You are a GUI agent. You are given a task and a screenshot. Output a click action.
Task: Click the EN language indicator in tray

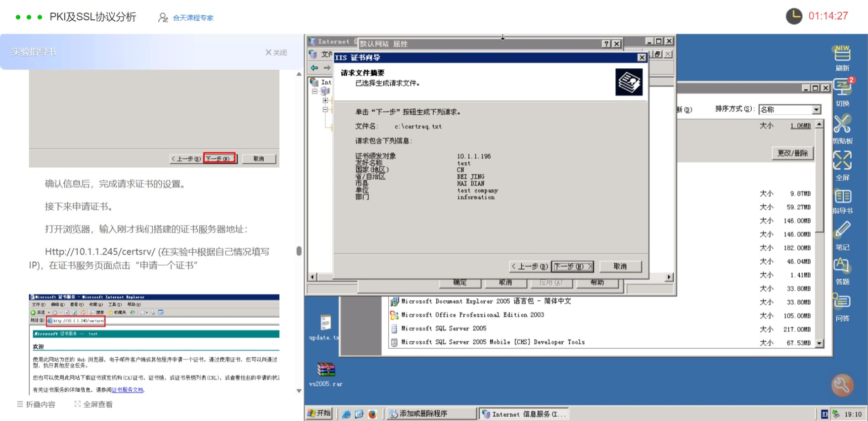click(x=824, y=414)
